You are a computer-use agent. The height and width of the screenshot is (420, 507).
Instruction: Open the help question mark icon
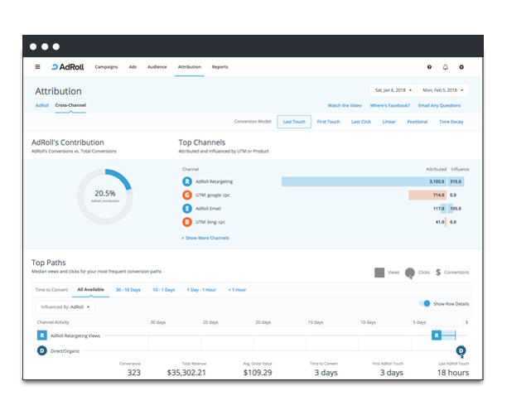[x=429, y=67]
